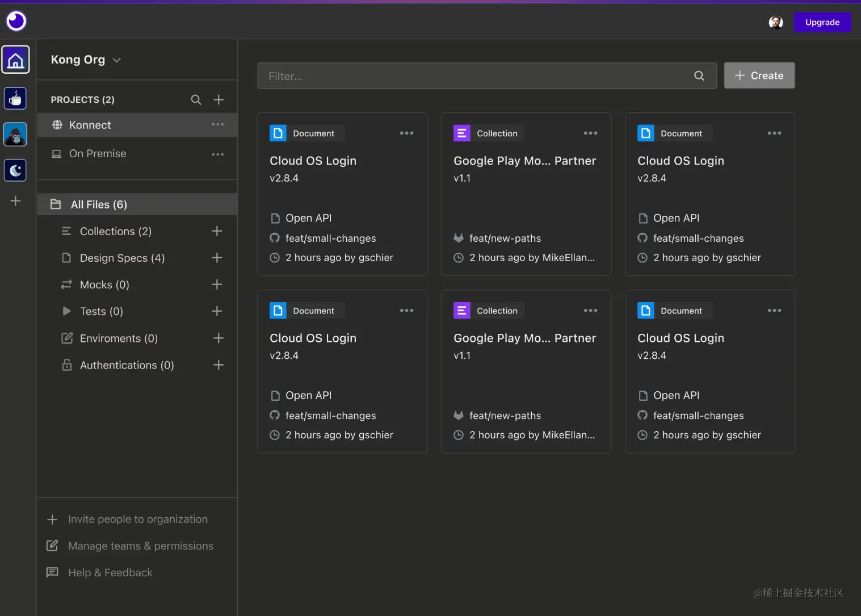
Task: Click Open API label on bottom-left card
Action: (309, 395)
